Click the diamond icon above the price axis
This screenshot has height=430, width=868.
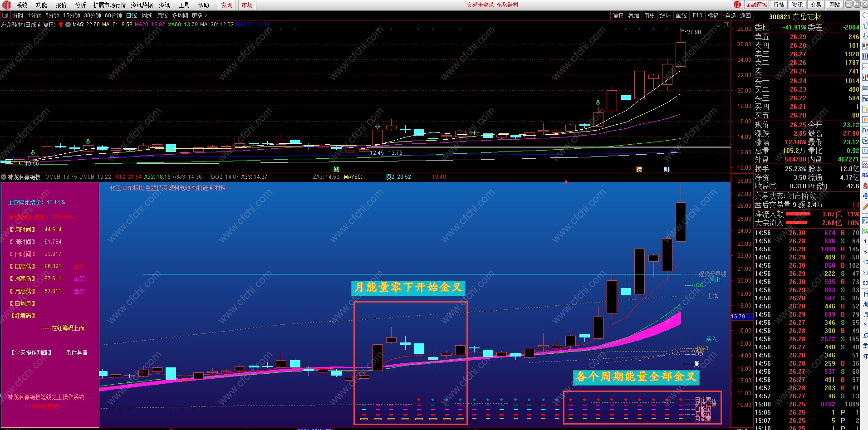(x=718, y=24)
